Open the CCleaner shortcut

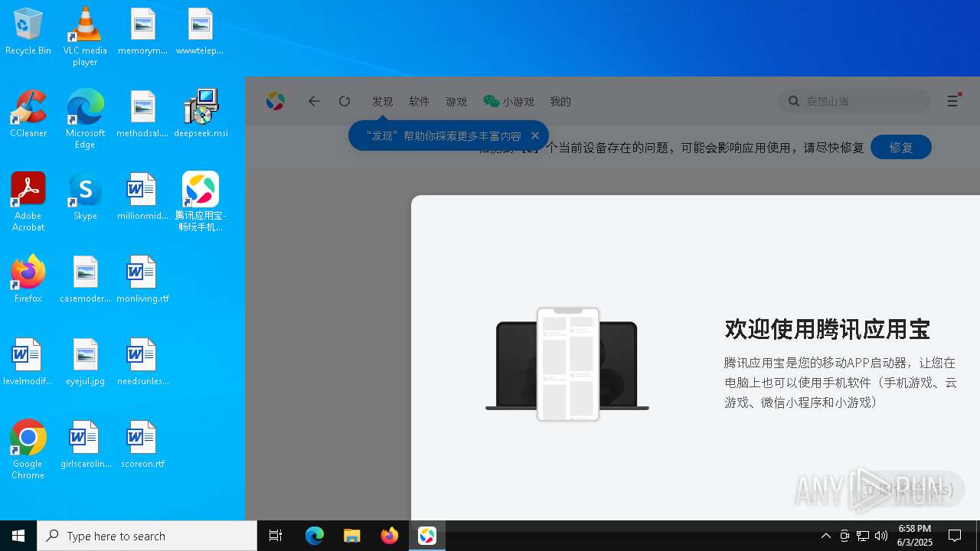28,113
